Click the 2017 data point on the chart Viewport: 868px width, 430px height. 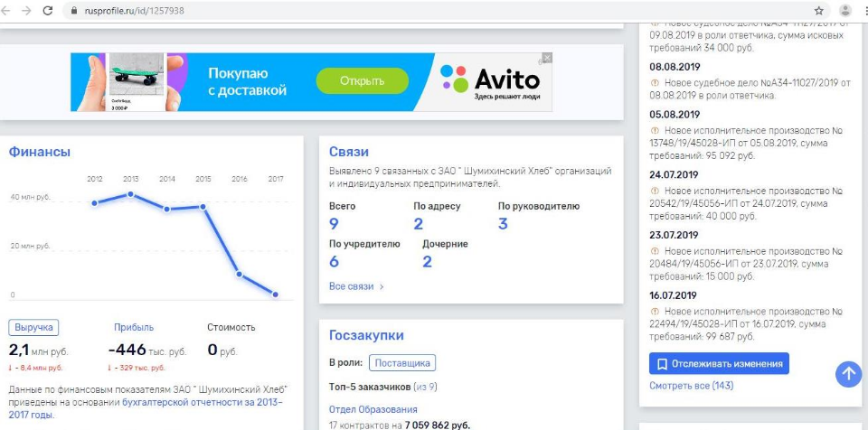(x=276, y=294)
